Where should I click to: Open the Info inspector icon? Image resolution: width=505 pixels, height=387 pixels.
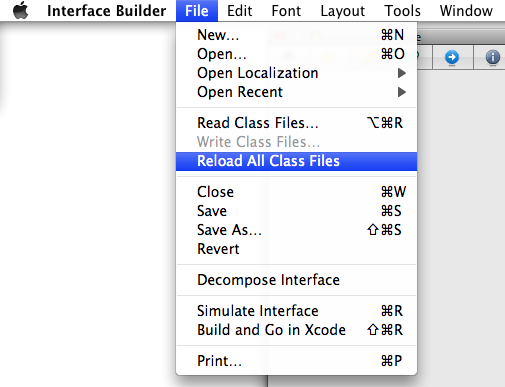[x=492, y=57]
